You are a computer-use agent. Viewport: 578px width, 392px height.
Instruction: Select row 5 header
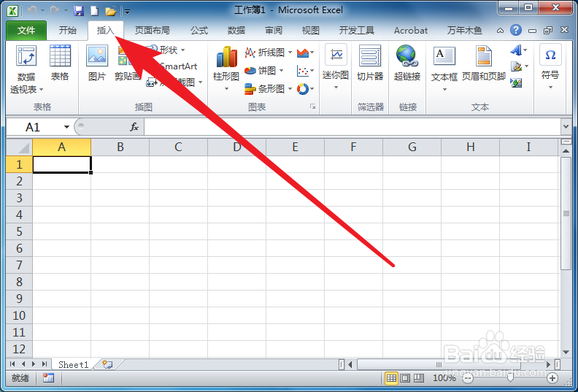(x=19, y=231)
